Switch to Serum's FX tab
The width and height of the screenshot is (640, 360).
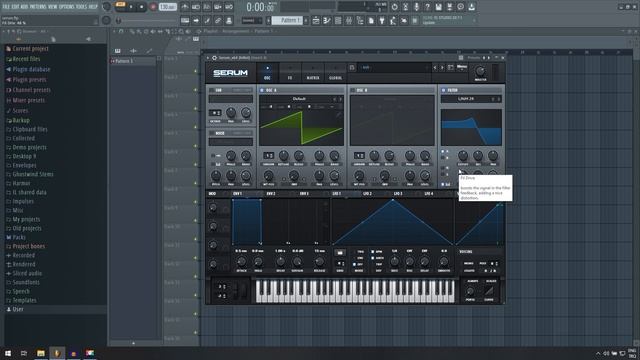point(290,73)
